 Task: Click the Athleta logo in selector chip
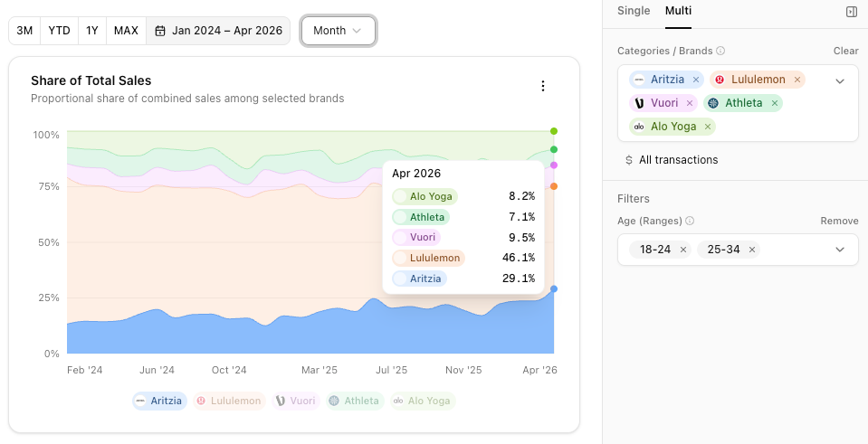point(713,103)
